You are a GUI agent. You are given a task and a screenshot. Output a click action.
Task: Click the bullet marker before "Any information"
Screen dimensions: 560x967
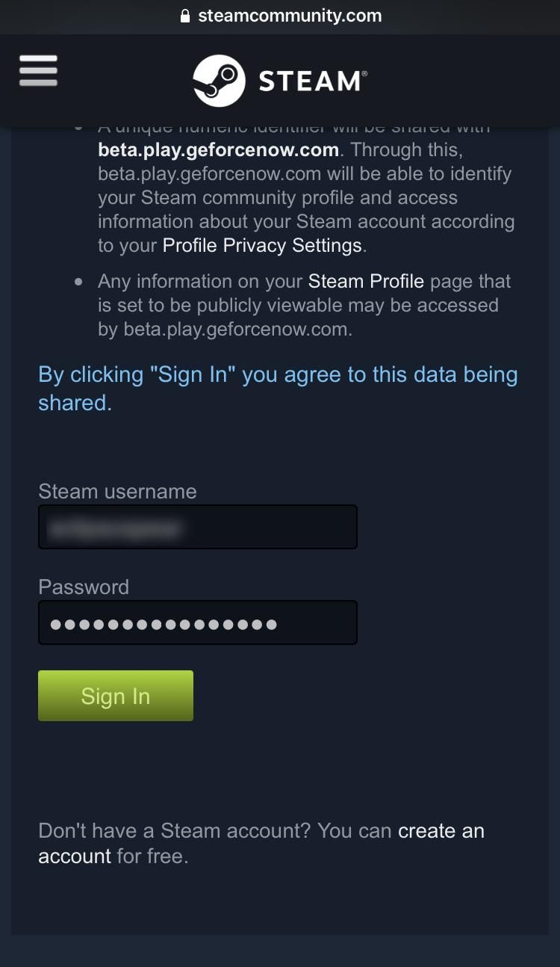(78, 282)
